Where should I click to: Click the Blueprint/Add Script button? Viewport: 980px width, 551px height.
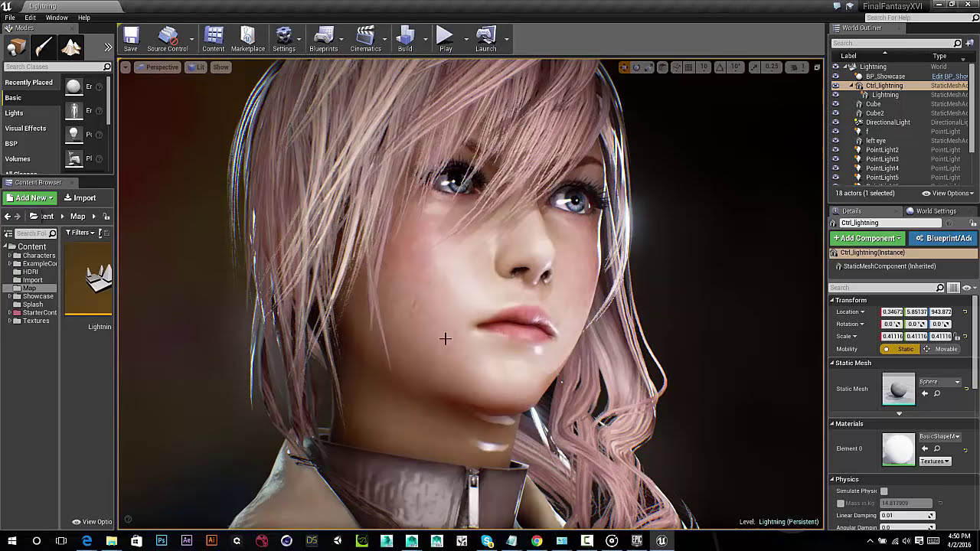click(x=943, y=239)
